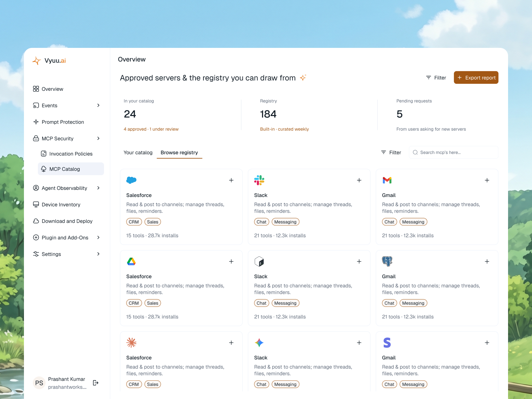The image size is (532, 399).
Task: Click the MCP Security lock icon
Action: pyautogui.click(x=36, y=138)
